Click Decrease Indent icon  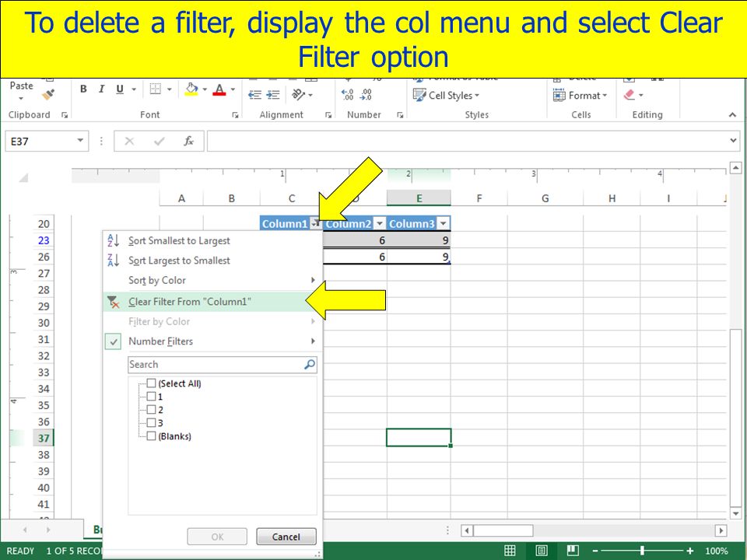click(255, 95)
